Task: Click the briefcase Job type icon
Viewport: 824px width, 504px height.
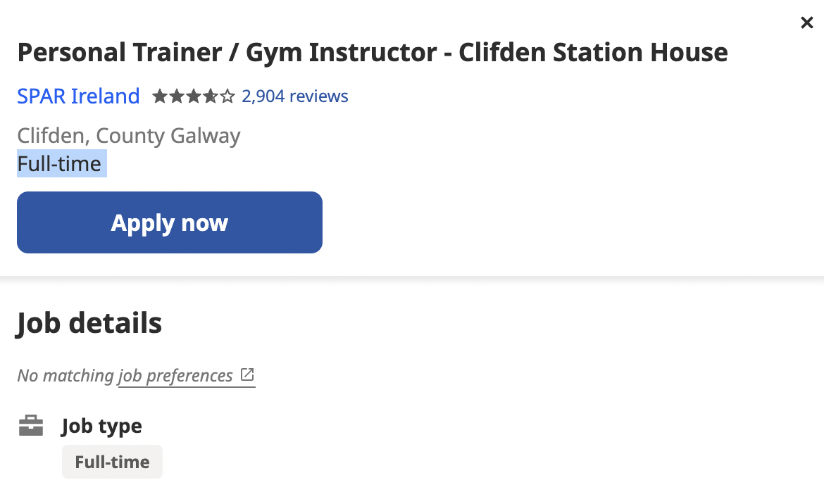Action: [31, 425]
